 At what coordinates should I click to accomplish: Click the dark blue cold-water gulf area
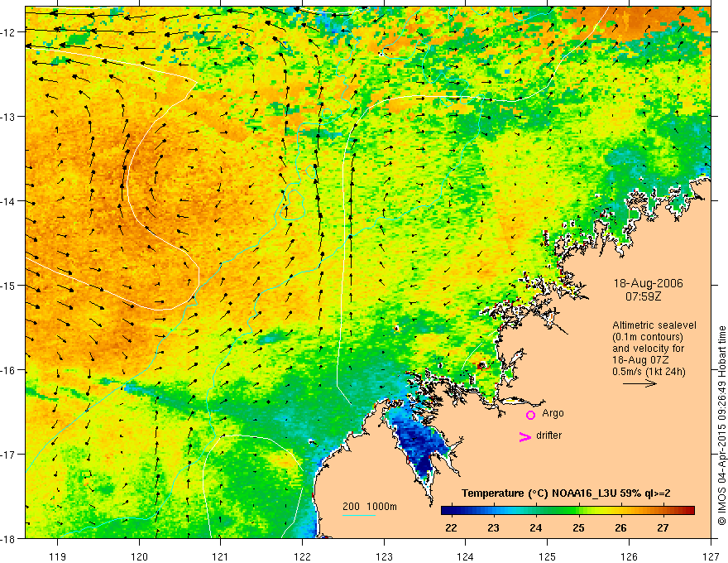[420, 444]
